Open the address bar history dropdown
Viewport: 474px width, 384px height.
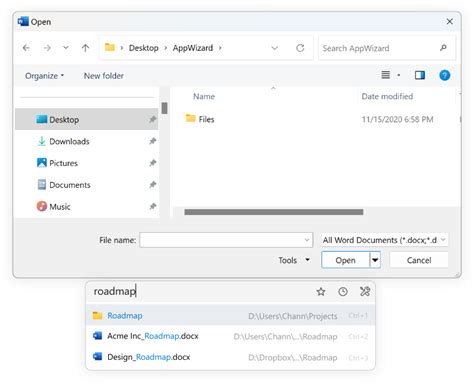point(275,48)
